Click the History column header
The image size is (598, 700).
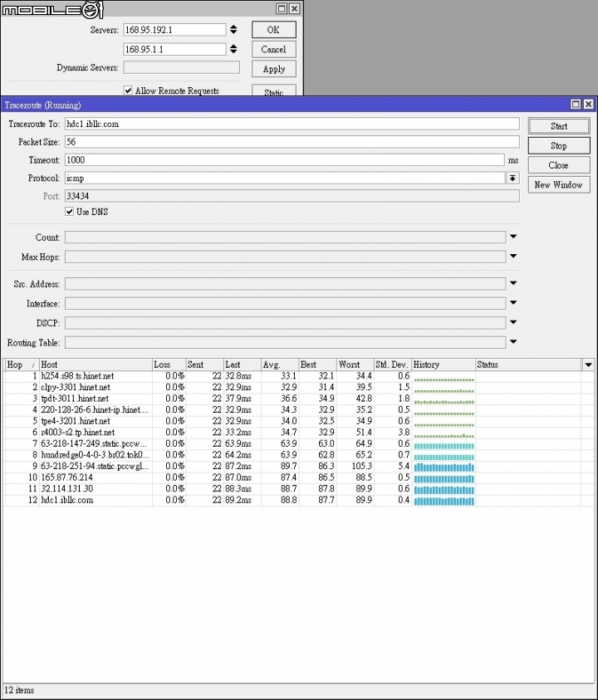[444, 365]
